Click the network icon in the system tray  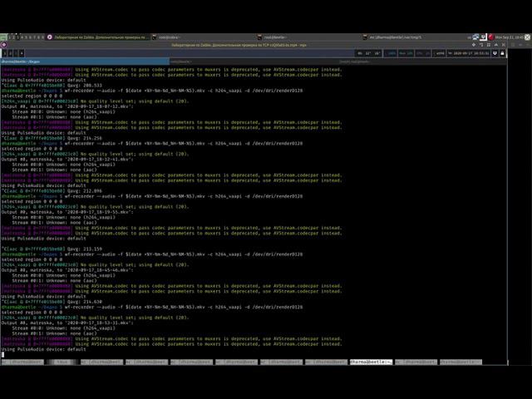pyautogui.click(x=475, y=37)
